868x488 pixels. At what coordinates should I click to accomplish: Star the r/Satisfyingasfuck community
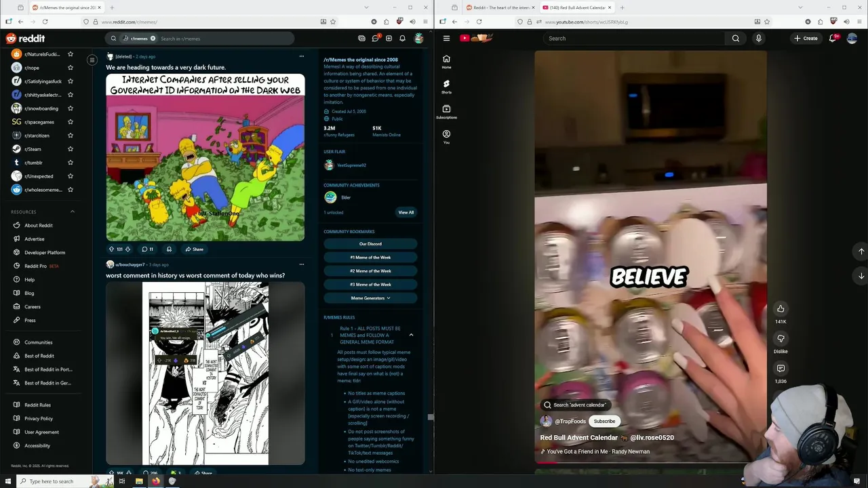click(70, 81)
